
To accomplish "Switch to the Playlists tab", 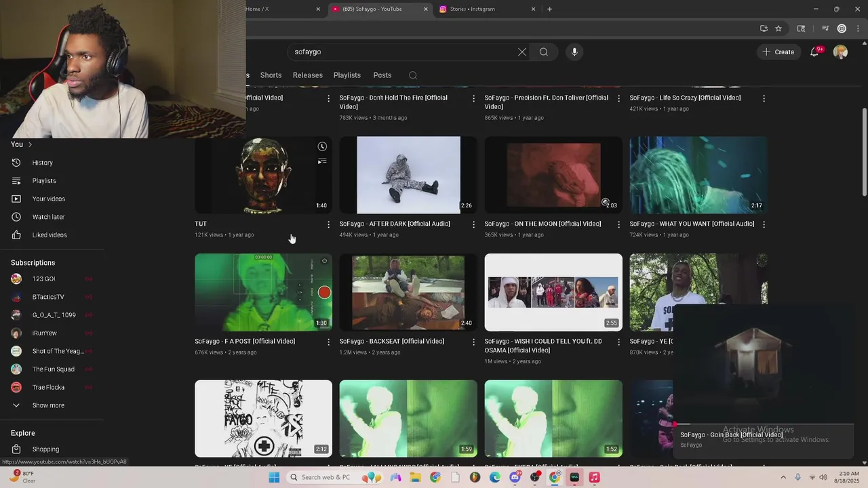I will tap(347, 75).
